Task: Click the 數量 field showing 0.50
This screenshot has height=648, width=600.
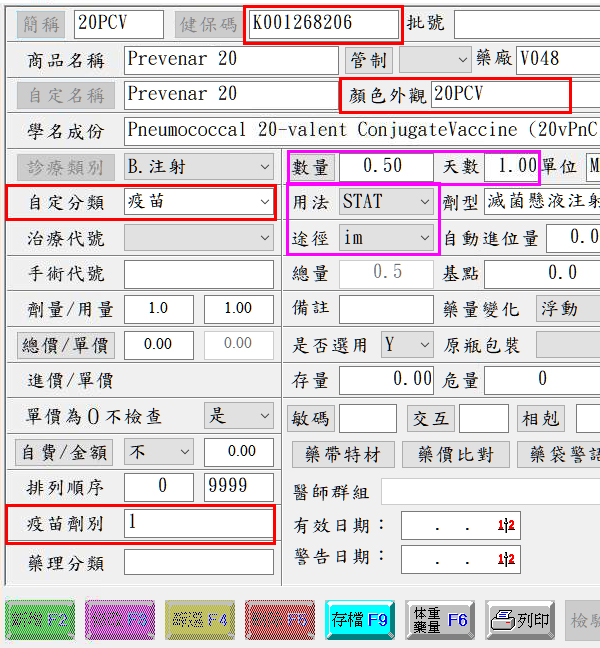Action: click(x=385, y=166)
